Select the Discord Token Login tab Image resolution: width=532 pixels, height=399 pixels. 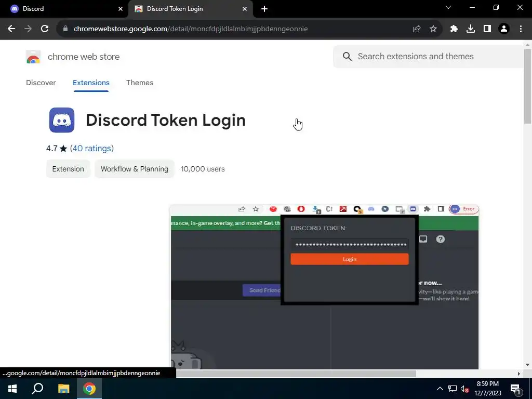click(190, 9)
